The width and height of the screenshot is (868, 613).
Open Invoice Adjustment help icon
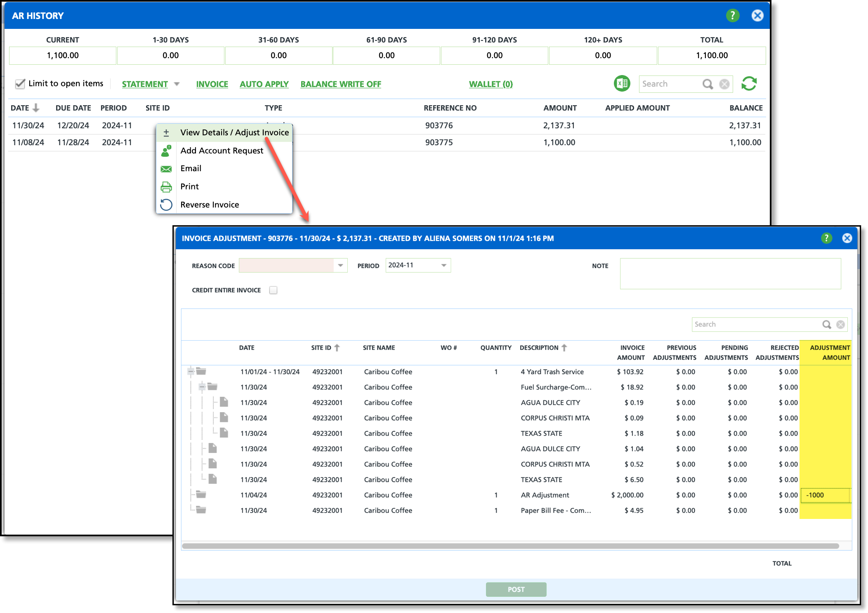(x=826, y=238)
